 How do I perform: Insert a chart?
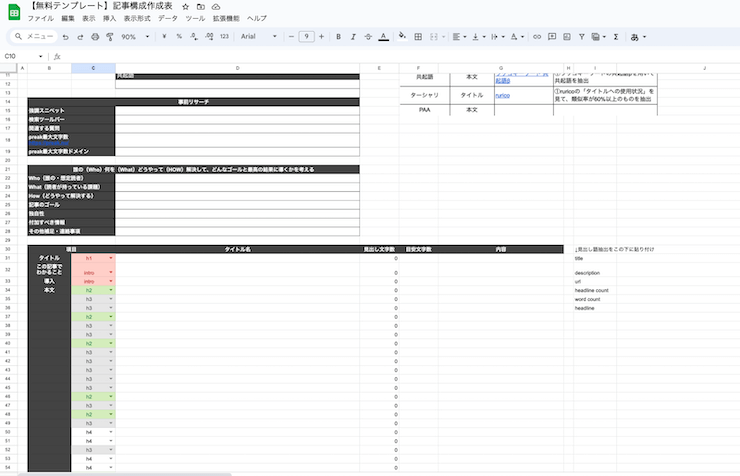[567, 37]
